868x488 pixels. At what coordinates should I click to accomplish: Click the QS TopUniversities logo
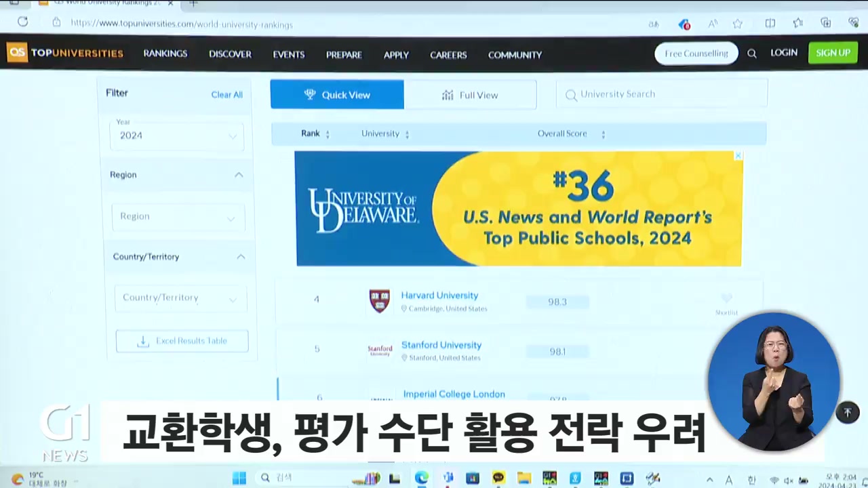click(x=65, y=53)
